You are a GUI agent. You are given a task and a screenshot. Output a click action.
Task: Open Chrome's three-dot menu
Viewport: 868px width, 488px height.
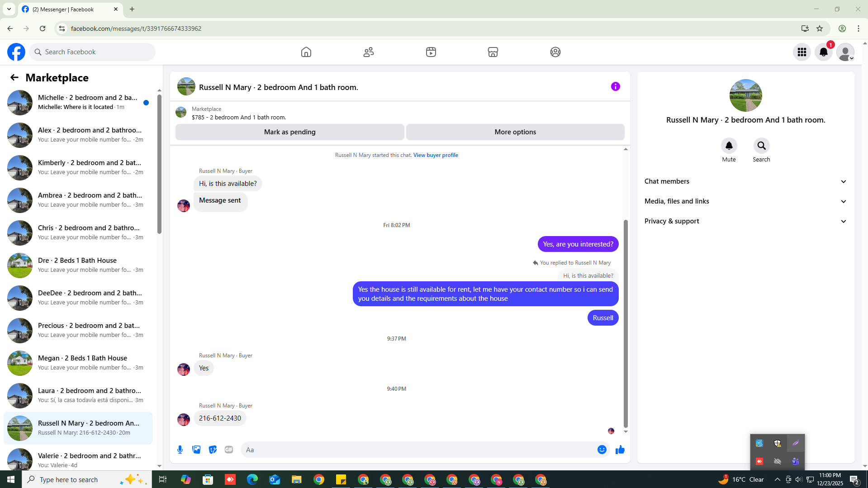pos(859,28)
